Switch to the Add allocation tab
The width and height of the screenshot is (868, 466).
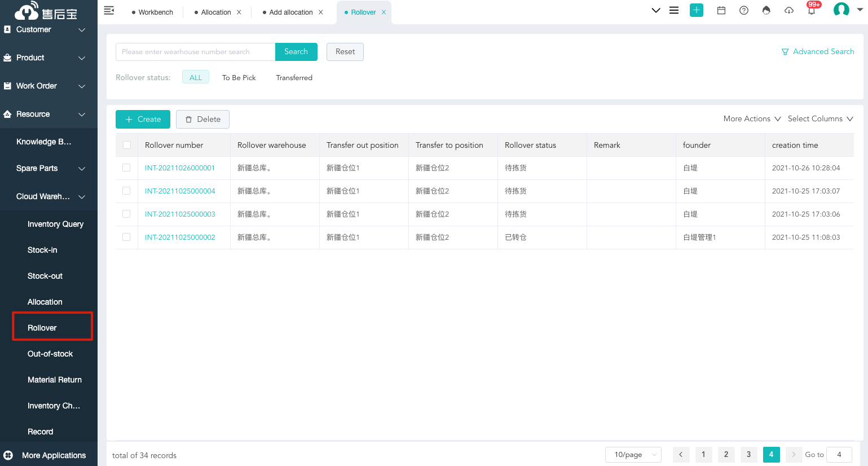point(291,12)
